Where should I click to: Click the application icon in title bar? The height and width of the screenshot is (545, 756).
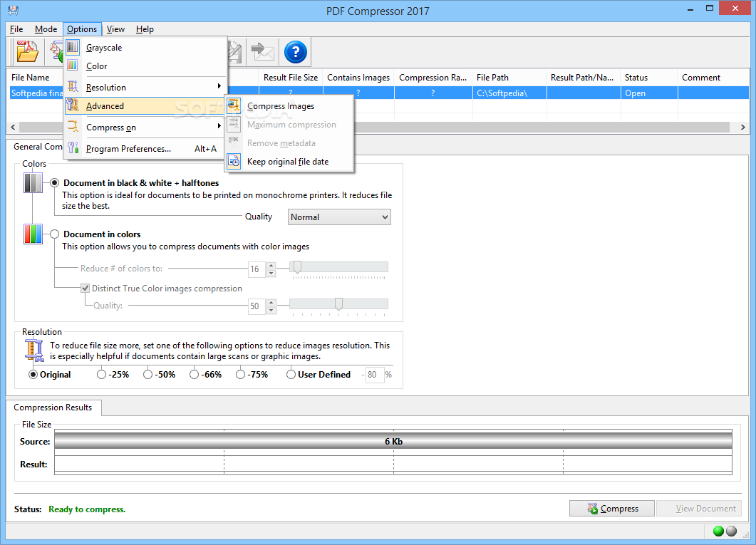[x=13, y=10]
